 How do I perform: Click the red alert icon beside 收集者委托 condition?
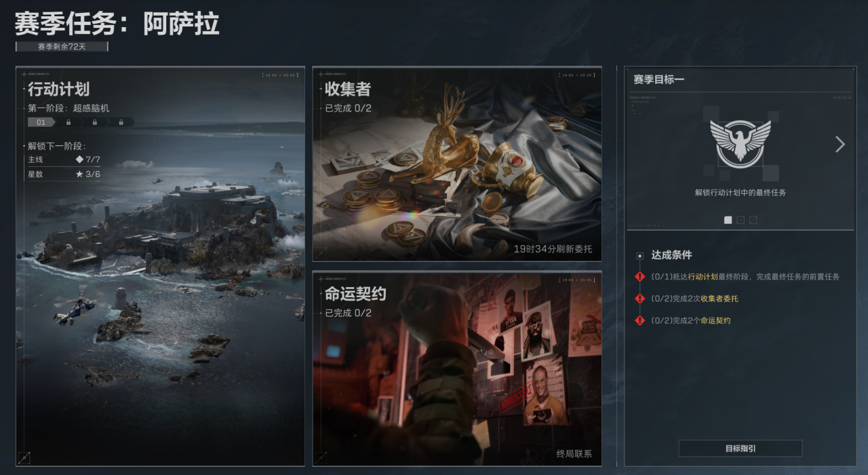tap(639, 299)
